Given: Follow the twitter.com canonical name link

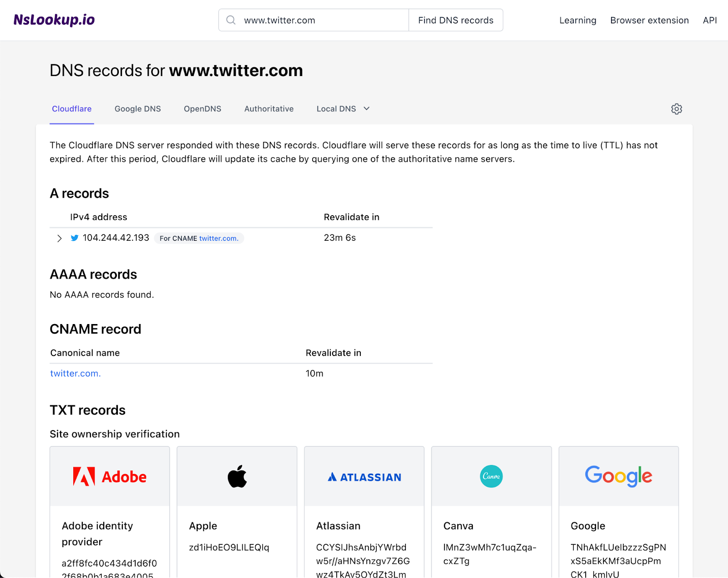Looking at the screenshot, I should point(75,373).
